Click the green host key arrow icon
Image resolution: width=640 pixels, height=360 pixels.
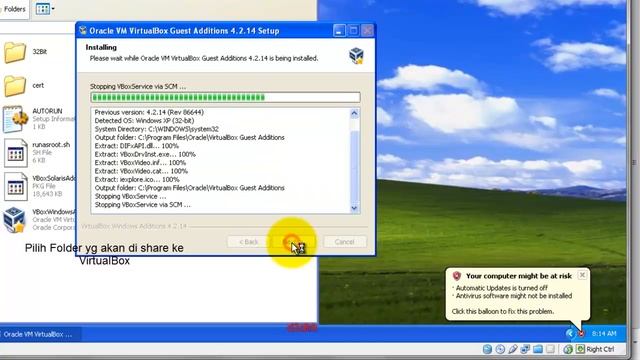(x=580, y=349)
